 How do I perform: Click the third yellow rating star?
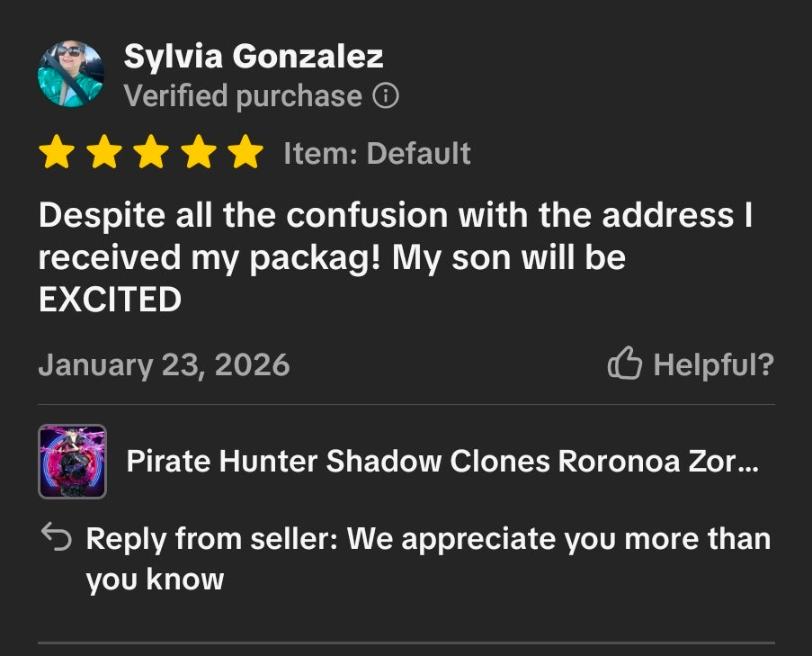[151, 152]
